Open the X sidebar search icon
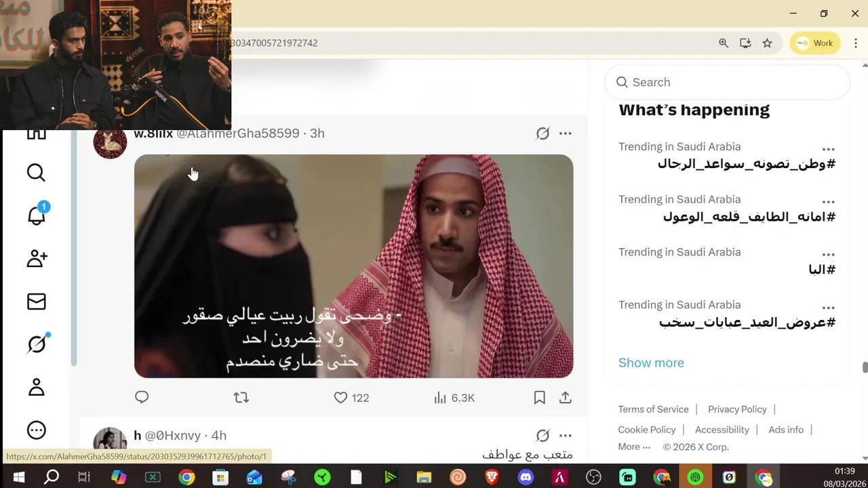 point(36,173)
